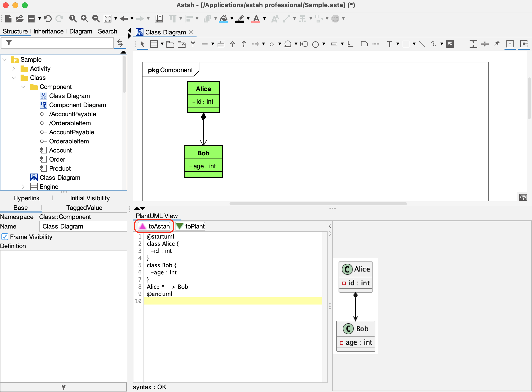The height and width of the screenshot is (392, 532).
Task: Open the save options dropdown arrow
Action: pos(40,18)
